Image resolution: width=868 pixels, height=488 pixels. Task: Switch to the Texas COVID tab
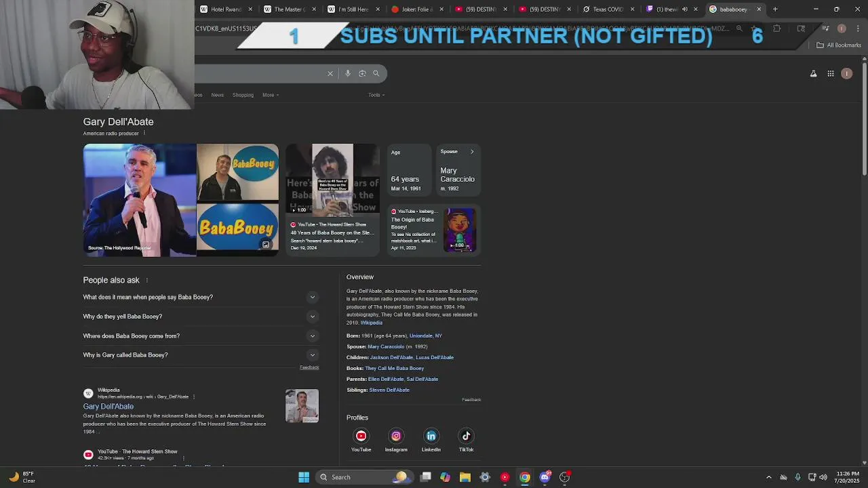click(x=608, y=9)
